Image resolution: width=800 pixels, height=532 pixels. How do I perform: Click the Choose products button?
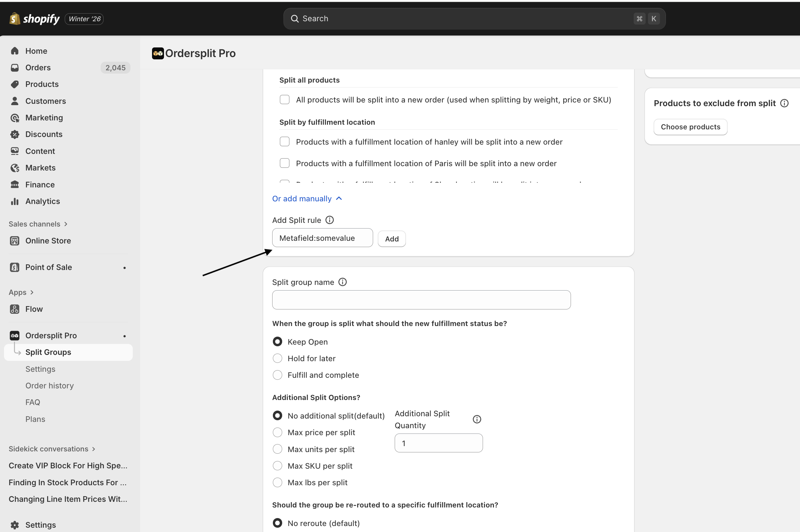point(690,127)
